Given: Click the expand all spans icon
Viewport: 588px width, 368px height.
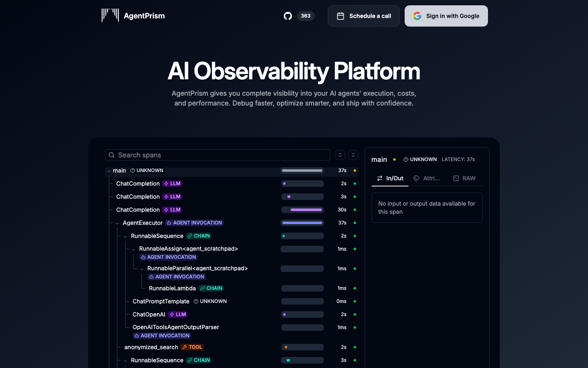Looking at the screenshot, I should (340, 155).
